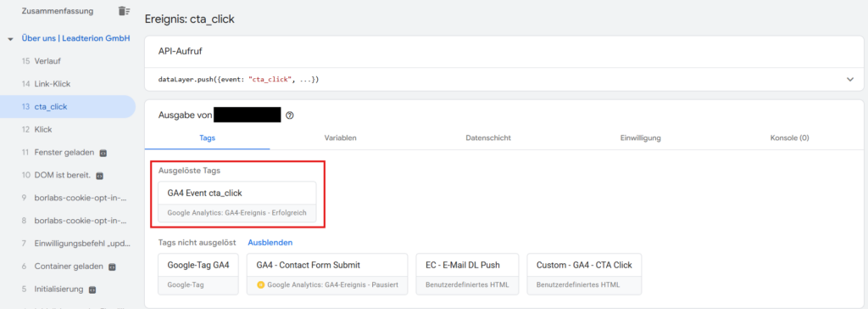Viewport: 868px width, 309px height.
Task: Open the Konsole (0) tab
Action: click(x=789, y=138)
